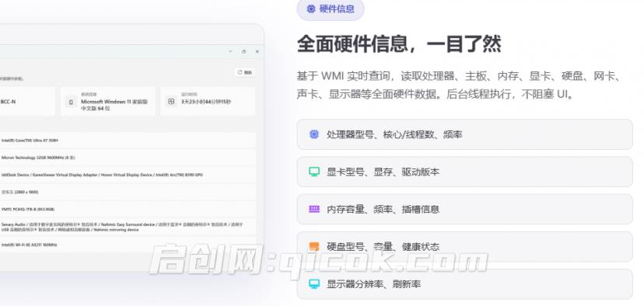
Task: Close the hardware info app window
Action: click(x=257, y=51)
